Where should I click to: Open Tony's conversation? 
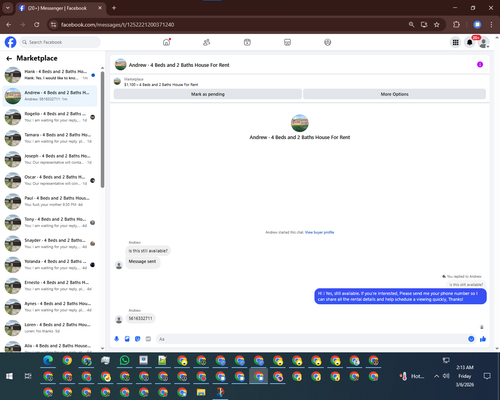click(x=50, y=222)
